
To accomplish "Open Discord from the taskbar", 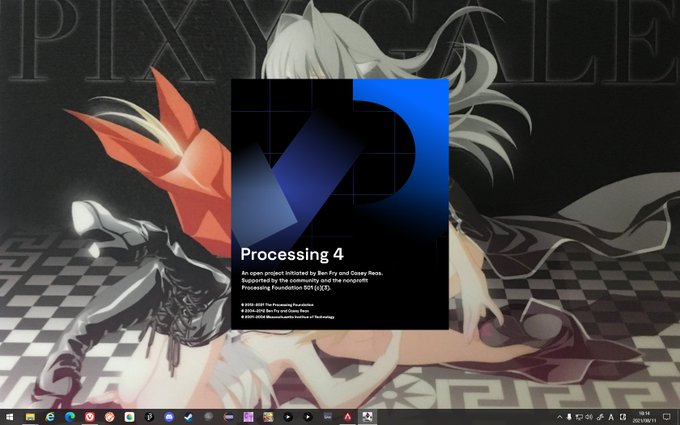I will [x=169, y=417].
